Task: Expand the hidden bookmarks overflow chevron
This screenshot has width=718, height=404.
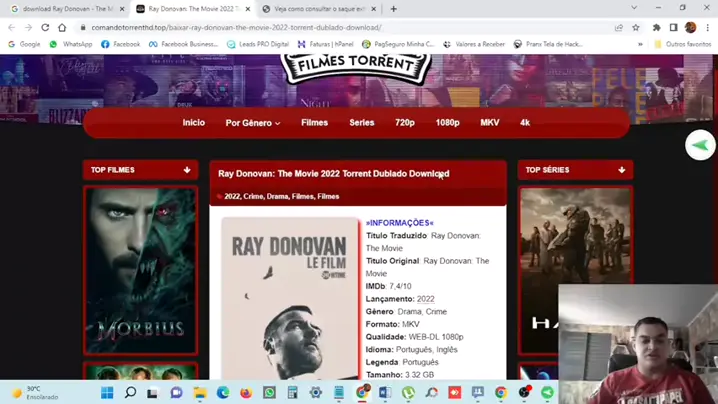Action: click(x=640, y=44)
